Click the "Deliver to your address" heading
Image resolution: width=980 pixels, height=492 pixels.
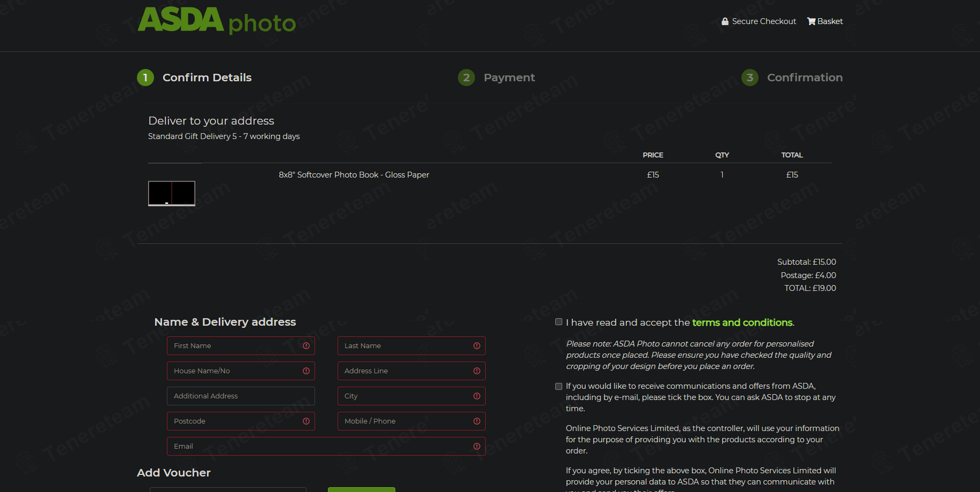click(211, 121)
